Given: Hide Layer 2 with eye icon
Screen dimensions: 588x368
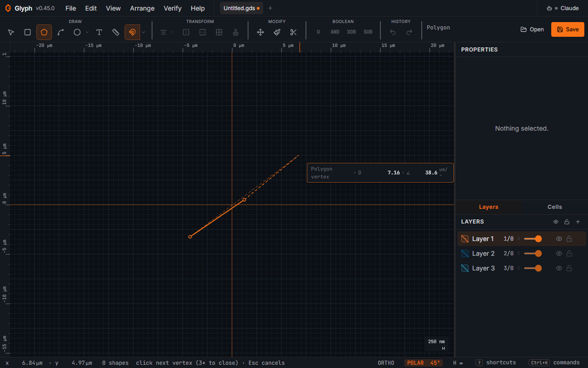Looking at the screenshot, I should (x=559, y=253).
